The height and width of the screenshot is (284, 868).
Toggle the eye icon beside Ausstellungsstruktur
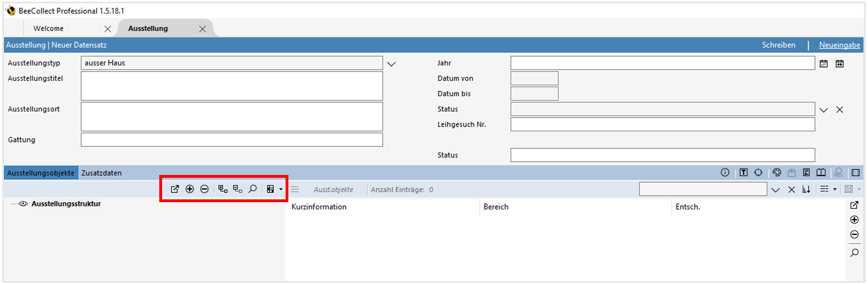(x=24, y=204)
